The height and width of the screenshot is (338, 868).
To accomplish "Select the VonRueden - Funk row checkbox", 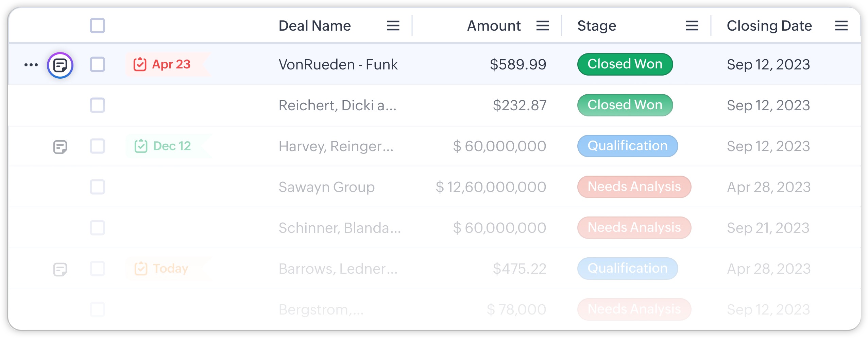I will pyautogui.click(x=97, y=64).
